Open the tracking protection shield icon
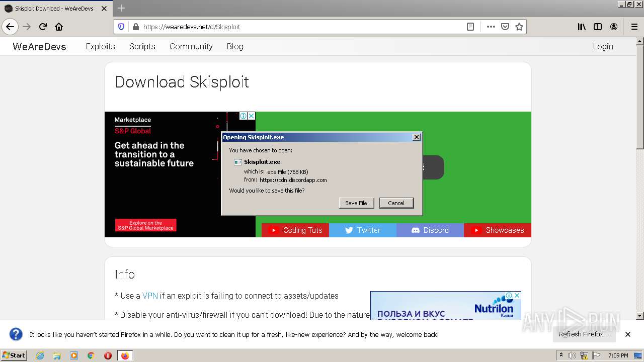Viewport: 644px width, 362px height. point(121,27)
